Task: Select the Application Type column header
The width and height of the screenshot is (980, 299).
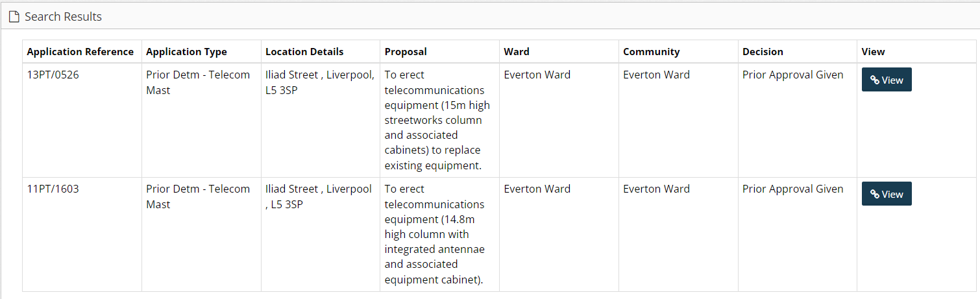Action: 186,52
